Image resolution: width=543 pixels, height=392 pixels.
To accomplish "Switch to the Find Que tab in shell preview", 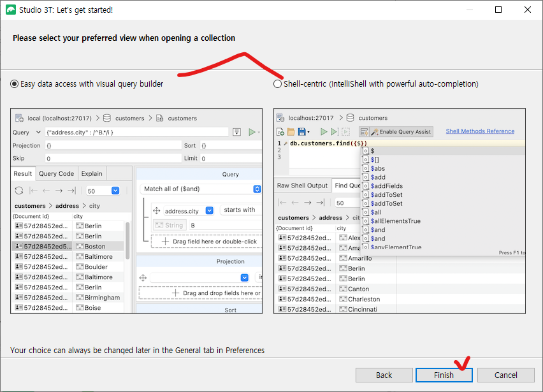I will coord(347,185).
